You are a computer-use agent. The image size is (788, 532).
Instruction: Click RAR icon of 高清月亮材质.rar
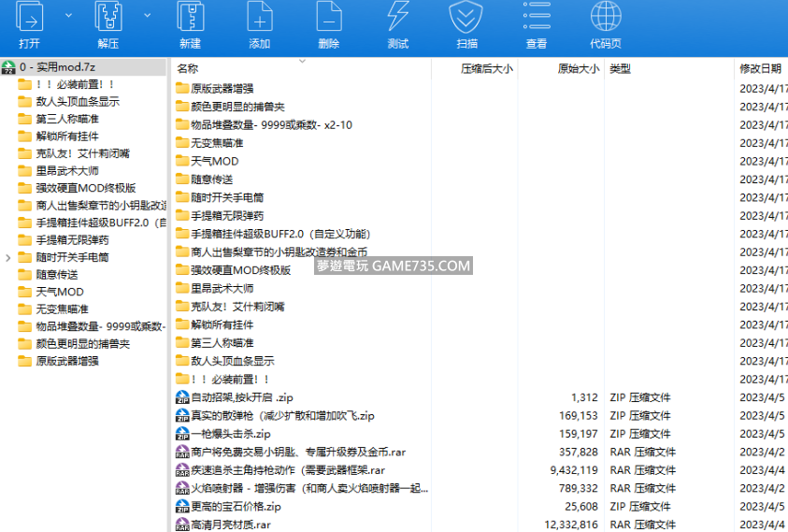click(182, 525)
